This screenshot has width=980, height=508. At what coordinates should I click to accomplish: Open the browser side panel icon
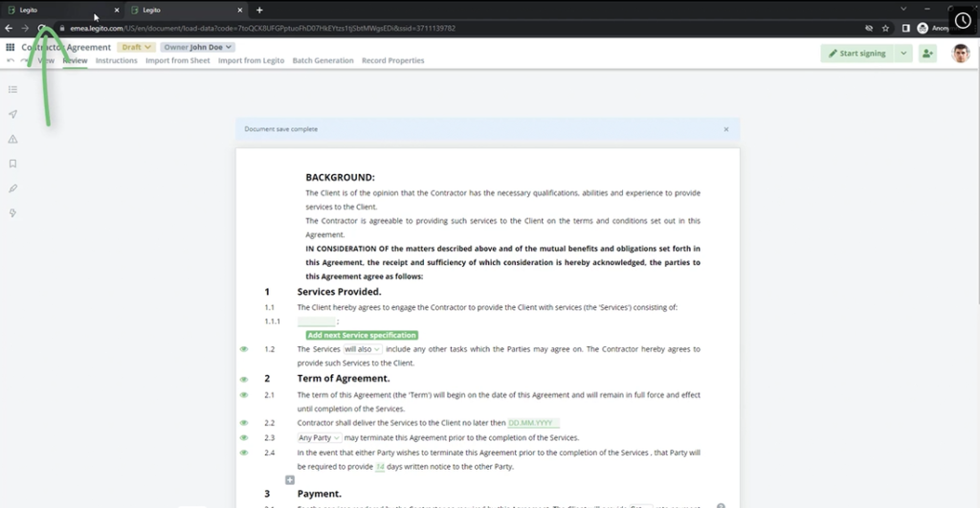[x=905, y=28]
